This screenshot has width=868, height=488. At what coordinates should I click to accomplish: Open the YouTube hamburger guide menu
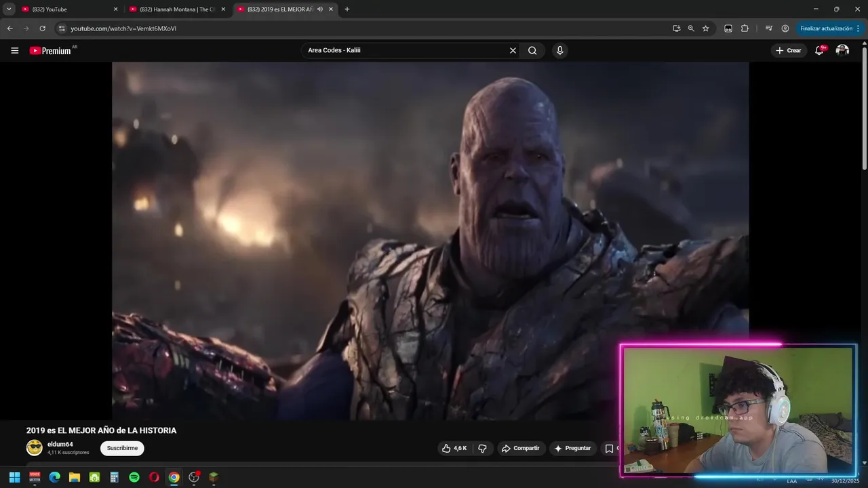[x=14, y=50]
